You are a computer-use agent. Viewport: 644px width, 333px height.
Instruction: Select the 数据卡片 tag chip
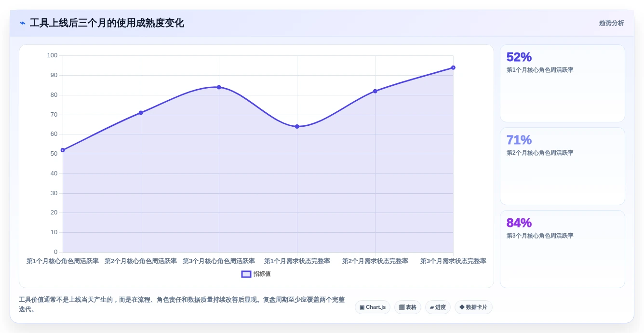pyautogui.click(x=473, y=307)
